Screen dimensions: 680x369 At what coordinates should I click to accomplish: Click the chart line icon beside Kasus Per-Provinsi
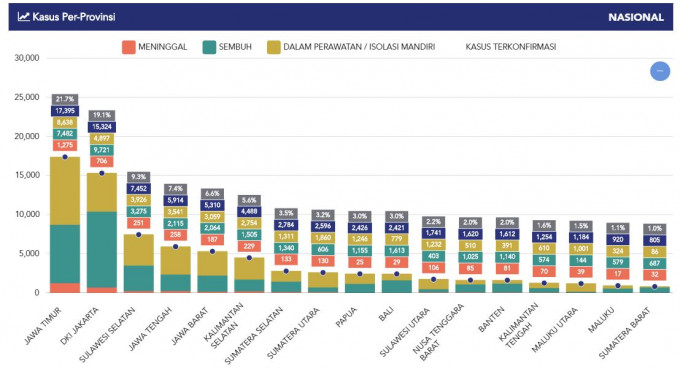pyautogui.click(x=23, y=17)
